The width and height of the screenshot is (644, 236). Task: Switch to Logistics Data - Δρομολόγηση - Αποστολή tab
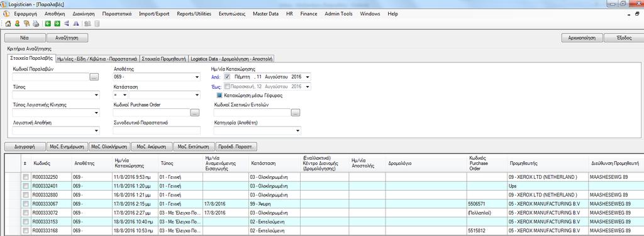click(x=231, y=59)
